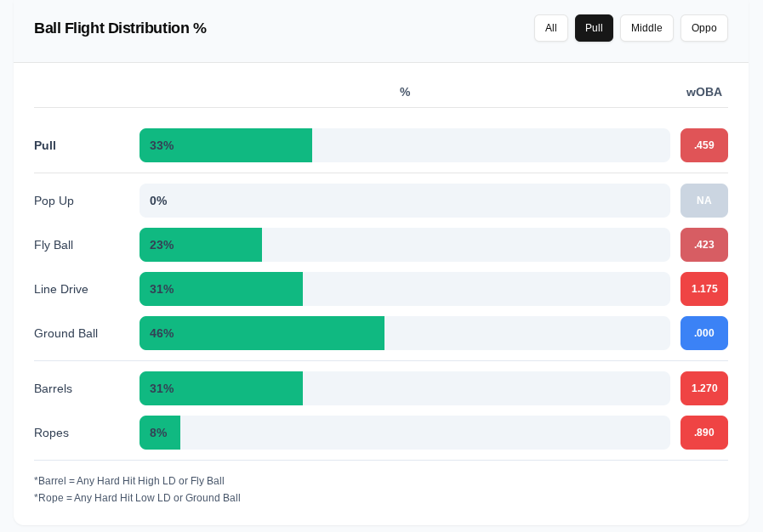The image size is (763, 532).
Task: Click the Pull 33% bar
Action: [x=404, y=145]
